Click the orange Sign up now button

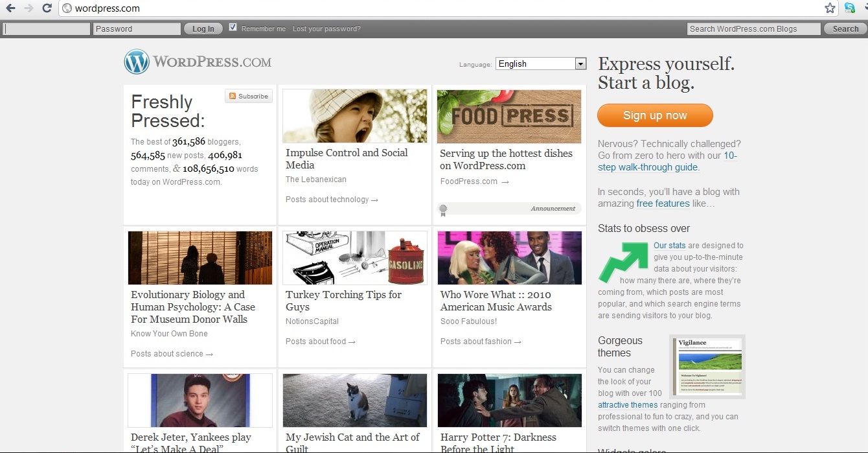click(655, 115)
